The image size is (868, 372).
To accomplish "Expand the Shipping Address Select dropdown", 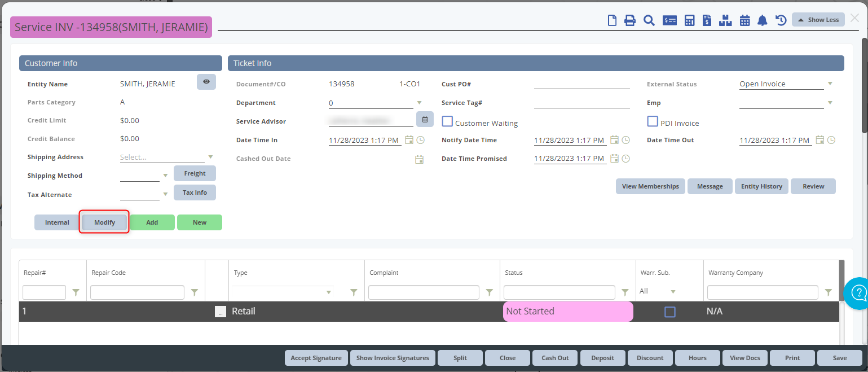I will click(210, 157).
